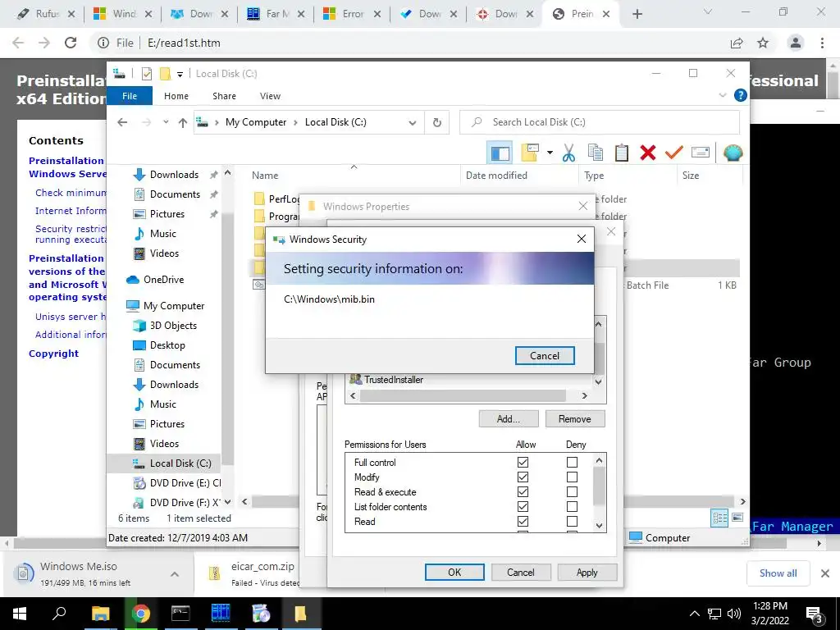Cancel the Windows Security operation
The image size is (840, 630).
tap(545, 356)
